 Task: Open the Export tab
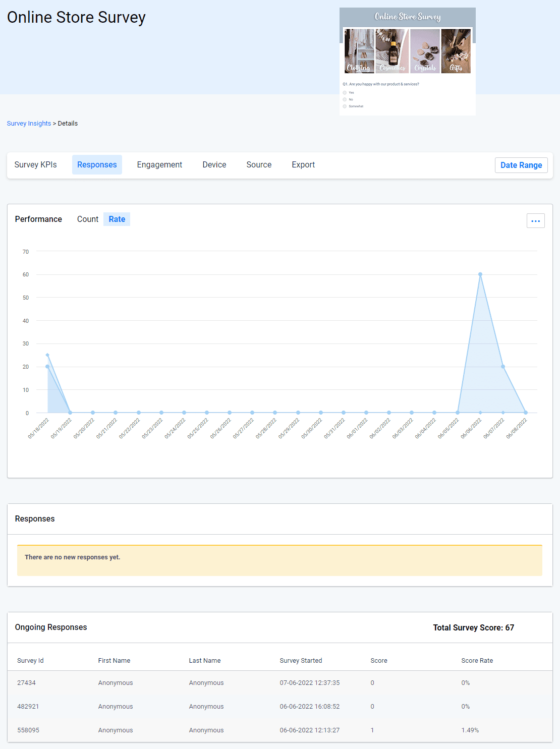click(x=303, y=164)
